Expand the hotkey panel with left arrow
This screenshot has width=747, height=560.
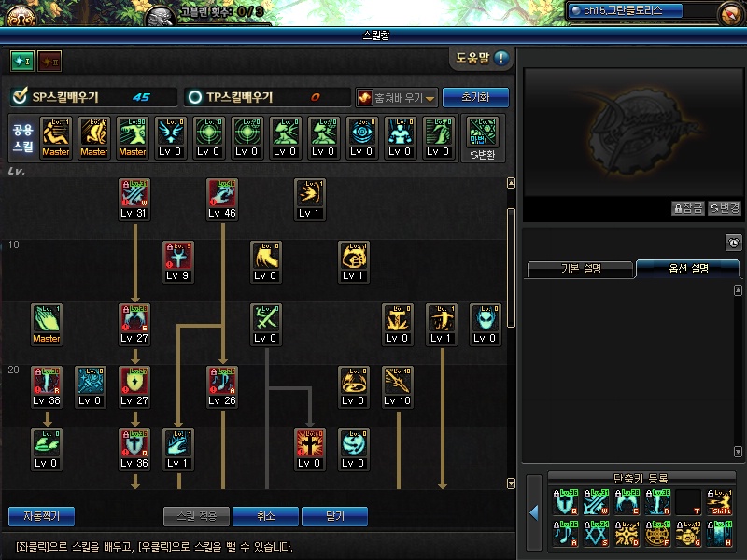click(x=534, y=512)
